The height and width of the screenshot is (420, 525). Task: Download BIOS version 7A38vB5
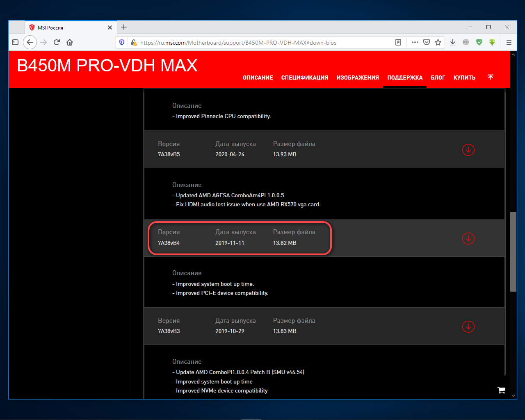(468, 150)
